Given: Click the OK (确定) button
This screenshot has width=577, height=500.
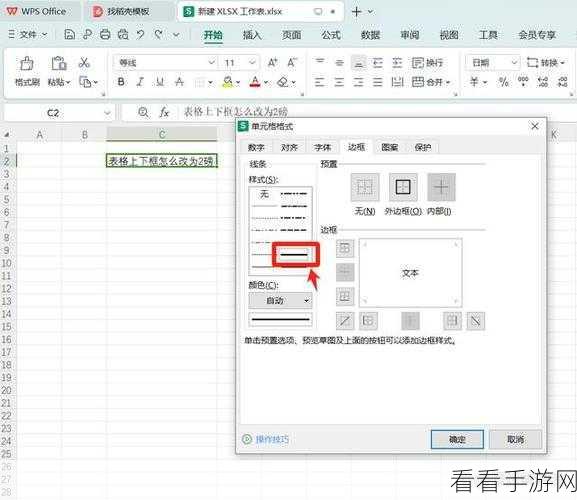Looking at the screenshot, I should (457, 439).
